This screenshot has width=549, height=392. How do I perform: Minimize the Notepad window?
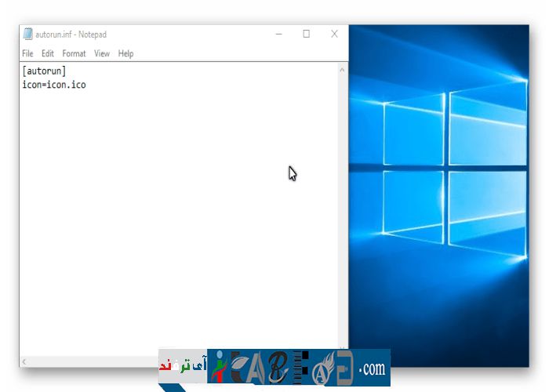(x=278, y=34)
